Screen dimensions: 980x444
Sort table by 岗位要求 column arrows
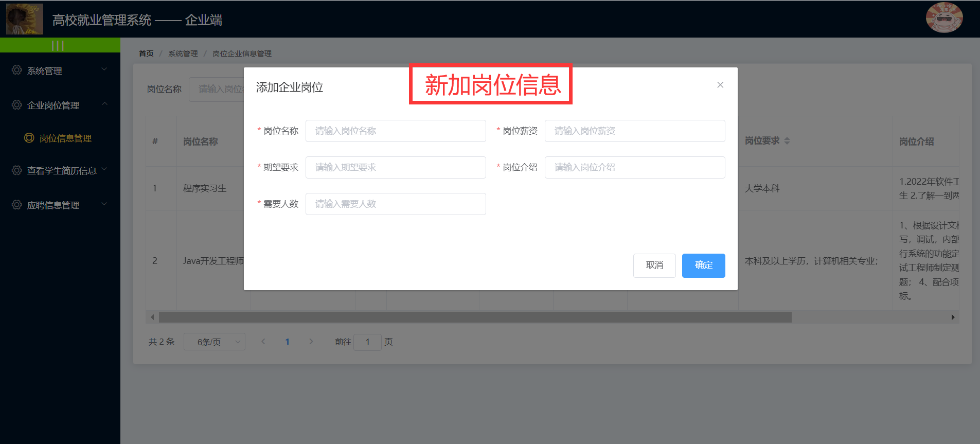point(787,141)
